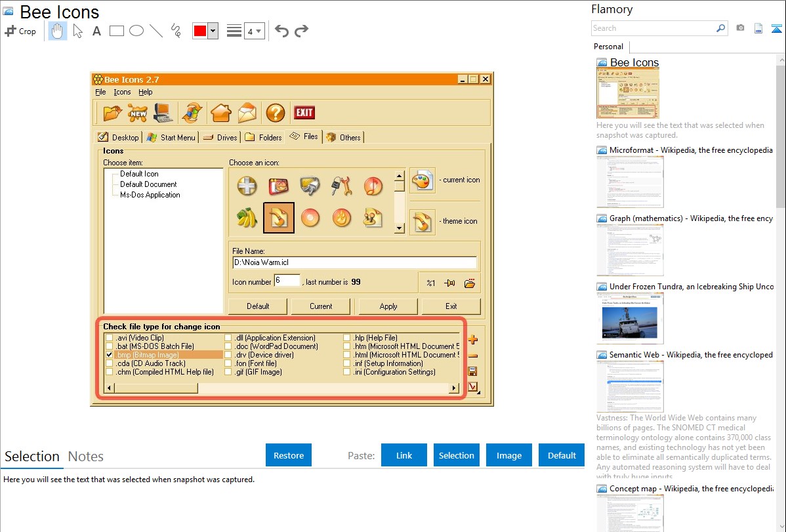Click the computer toolbar icon

pyautogui.click(x=163, y=113)
